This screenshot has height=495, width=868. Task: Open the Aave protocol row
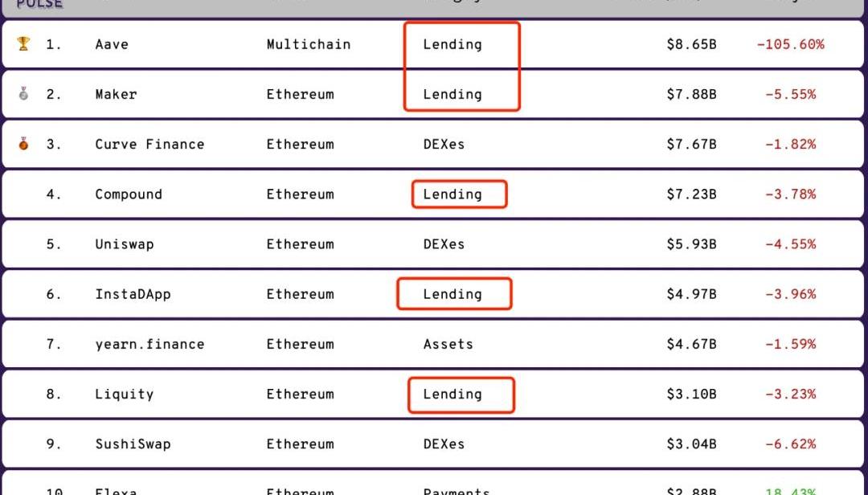tap(434, 44)
